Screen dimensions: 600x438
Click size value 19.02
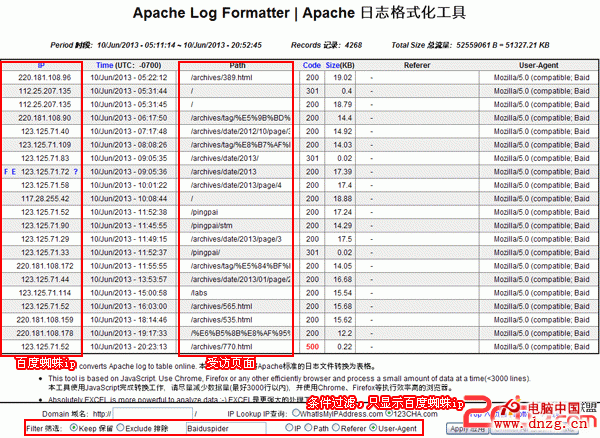(342, 78)
